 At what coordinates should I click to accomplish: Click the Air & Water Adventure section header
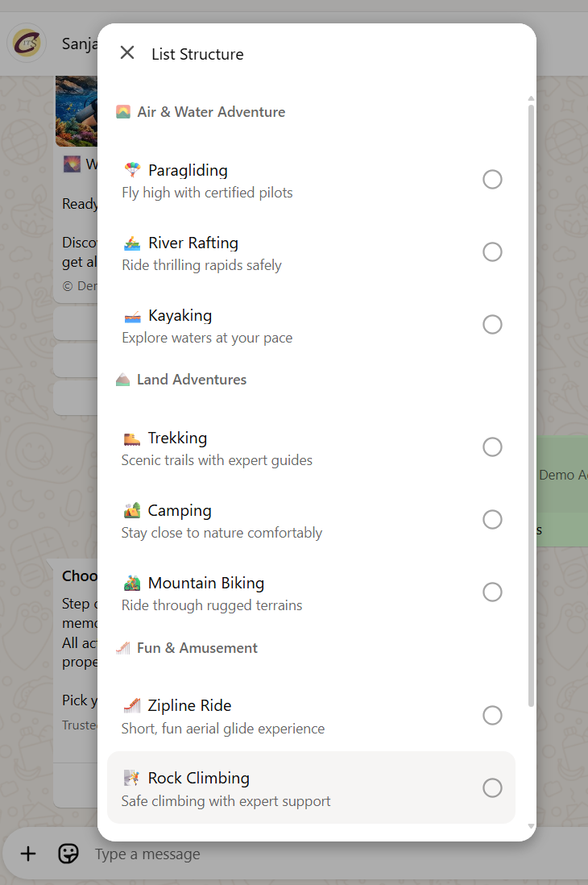[x=211, y=112]
